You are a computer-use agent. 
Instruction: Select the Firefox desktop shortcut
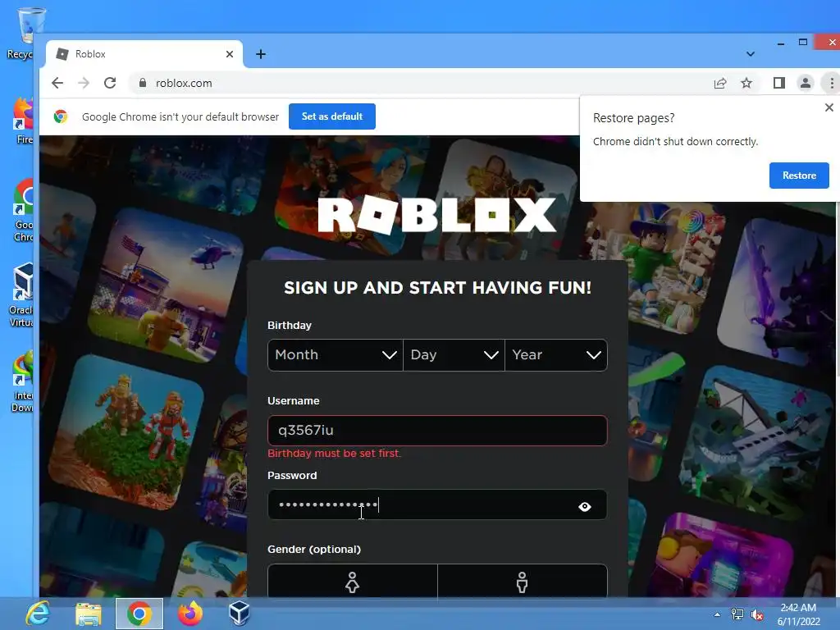pos(24,121)
